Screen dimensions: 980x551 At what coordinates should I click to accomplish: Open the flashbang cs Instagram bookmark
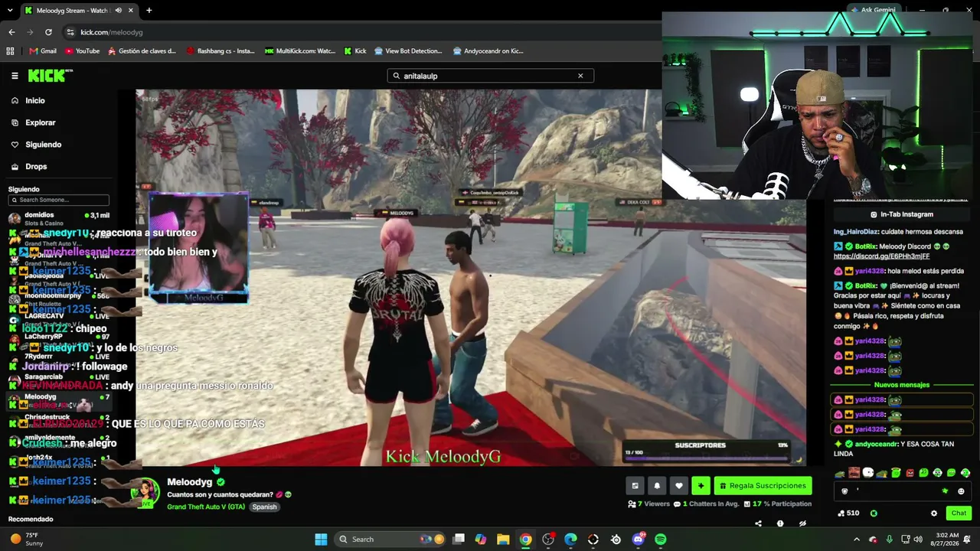220,51
